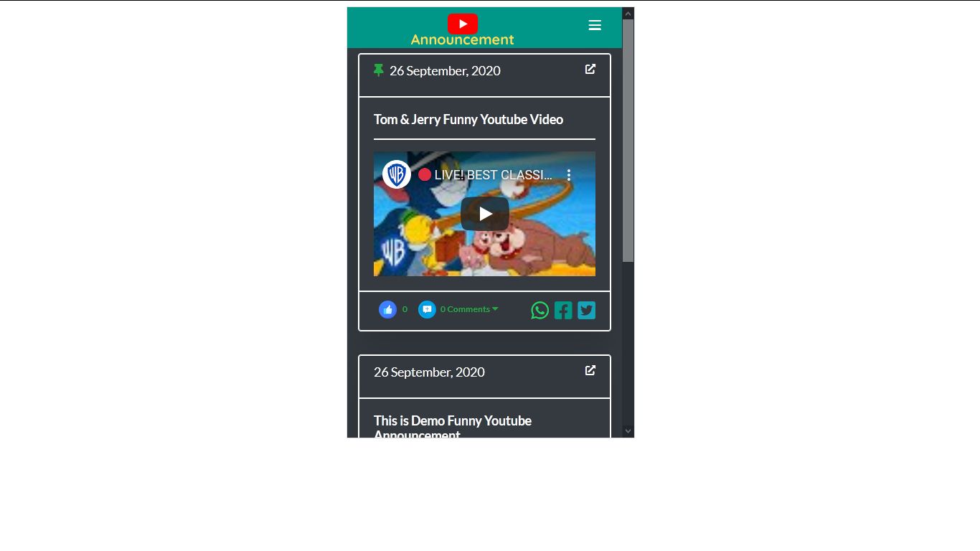Open the video options kebab menu
Viewport: 980px width, 551px height.
coord(569,174)
